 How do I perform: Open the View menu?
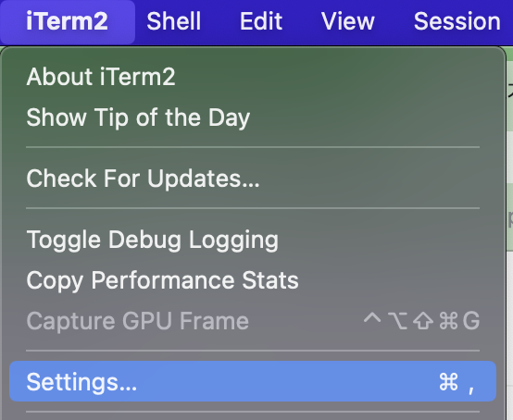pyautogui.click(x=348, y=21)
